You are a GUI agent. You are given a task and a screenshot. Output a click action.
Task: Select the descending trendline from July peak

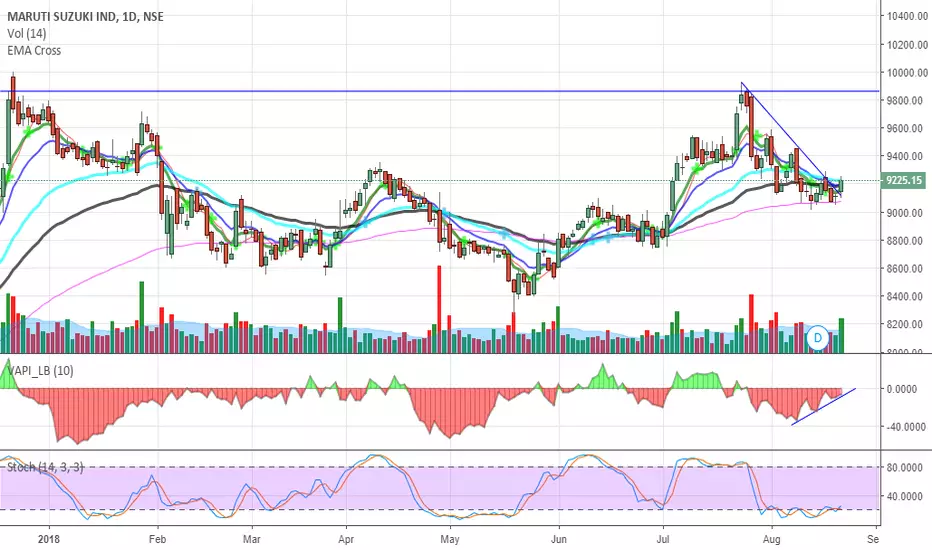(x=791, y=139)
